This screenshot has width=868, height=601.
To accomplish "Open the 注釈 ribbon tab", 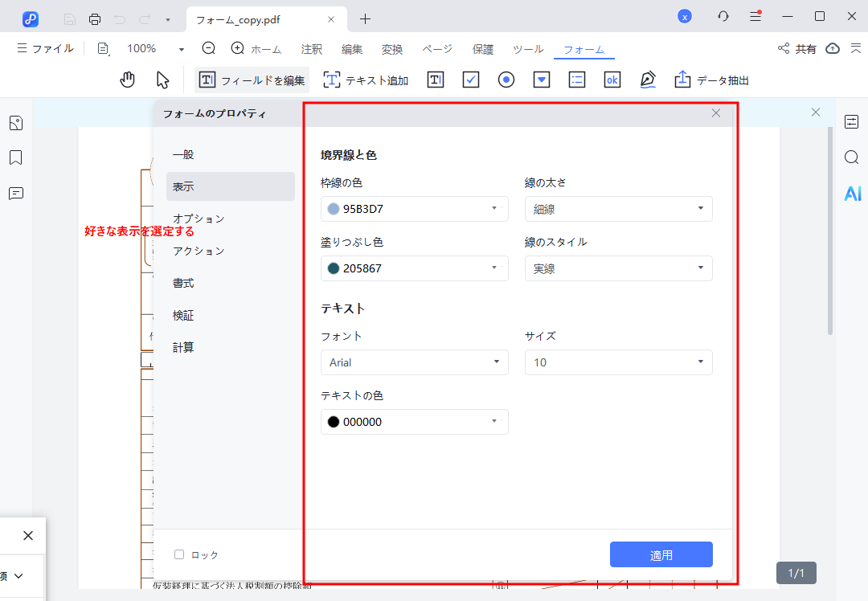I will click(311, 49).
